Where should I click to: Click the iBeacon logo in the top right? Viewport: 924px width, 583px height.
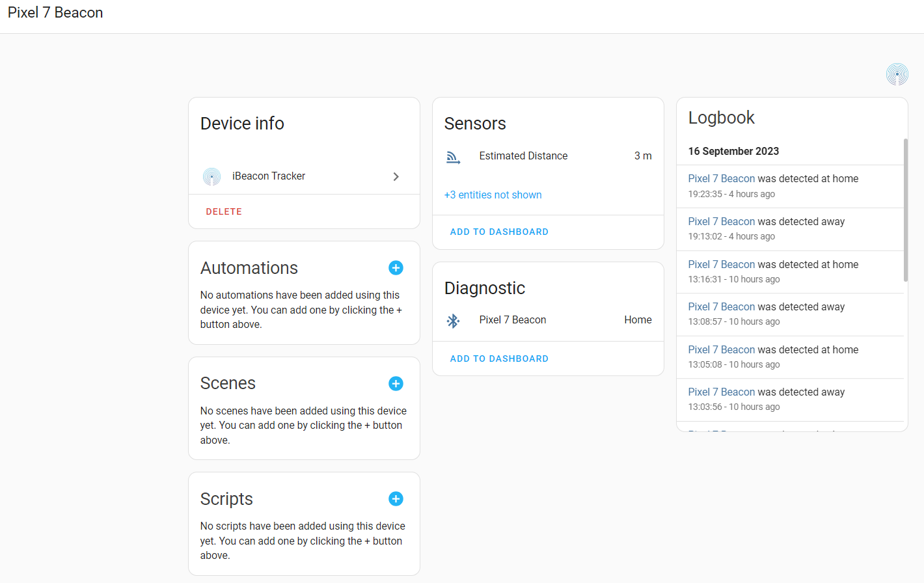(x=897, y=74)
